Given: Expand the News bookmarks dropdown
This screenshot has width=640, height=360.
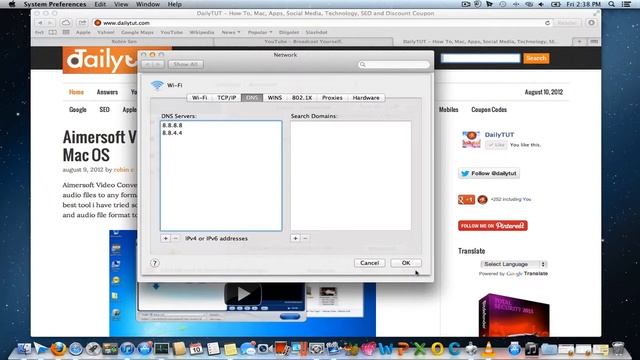Looking at the screenshot, I should 231,32.
